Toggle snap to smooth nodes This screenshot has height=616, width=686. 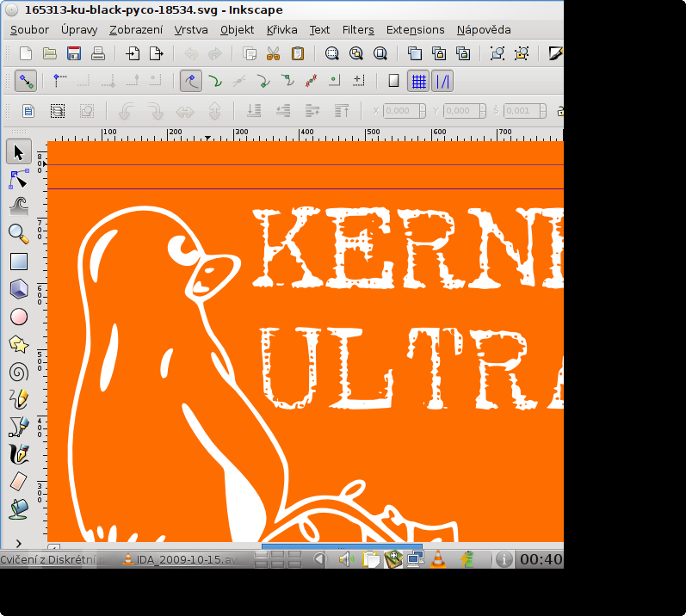click(287, 82)
